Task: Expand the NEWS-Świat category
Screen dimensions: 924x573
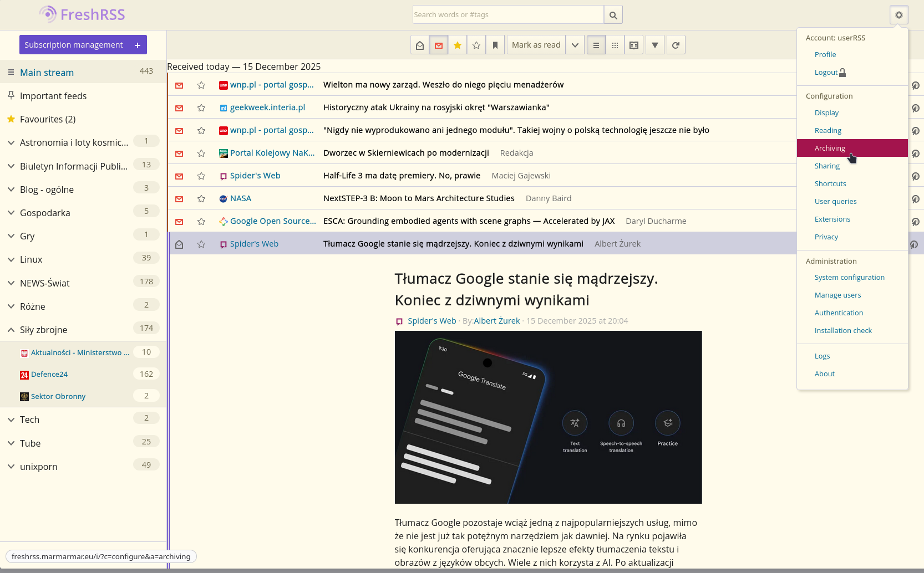Action: (11, 283)
